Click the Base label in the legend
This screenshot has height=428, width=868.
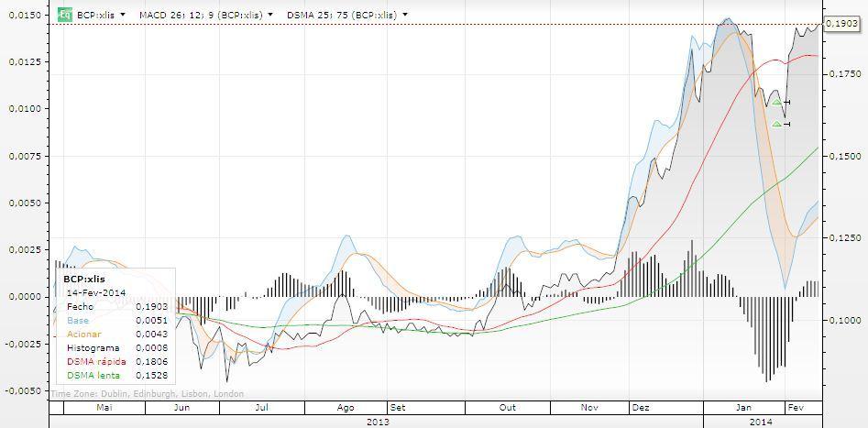[x=77, y=320]
